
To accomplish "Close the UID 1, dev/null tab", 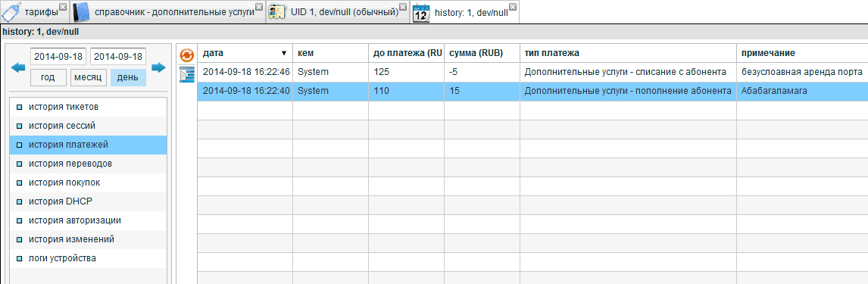I will point(403,7).
